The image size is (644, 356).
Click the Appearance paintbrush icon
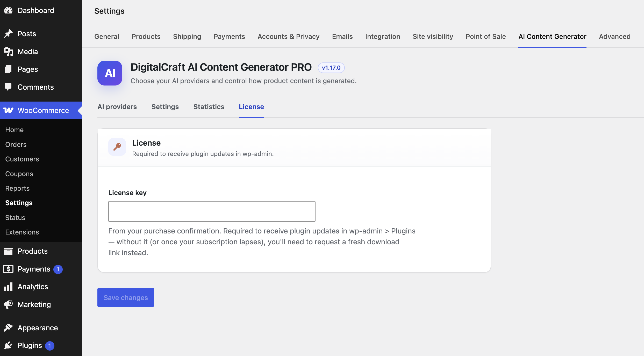[8, 328]
